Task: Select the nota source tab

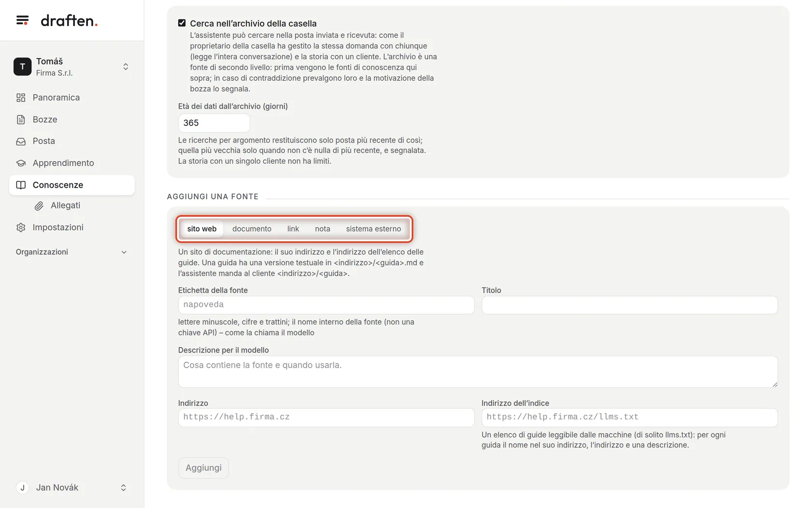Action: (322, 229)
